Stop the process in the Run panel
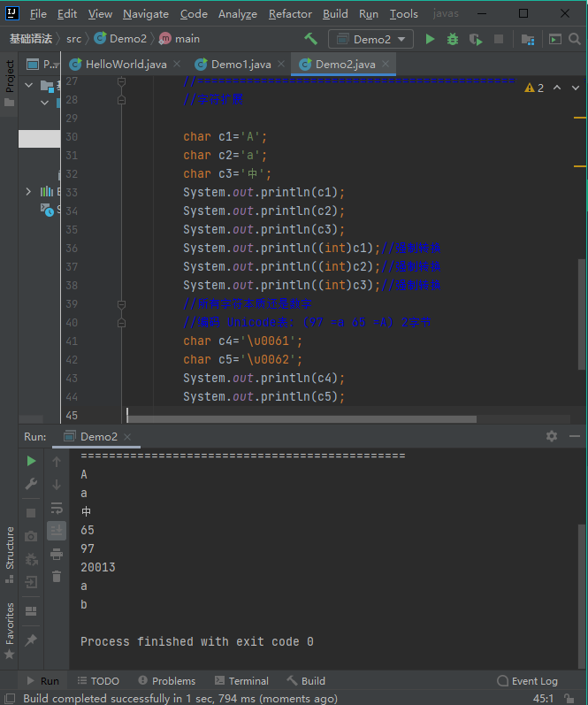Screen dimensions: 588x705 click(31, 513)
